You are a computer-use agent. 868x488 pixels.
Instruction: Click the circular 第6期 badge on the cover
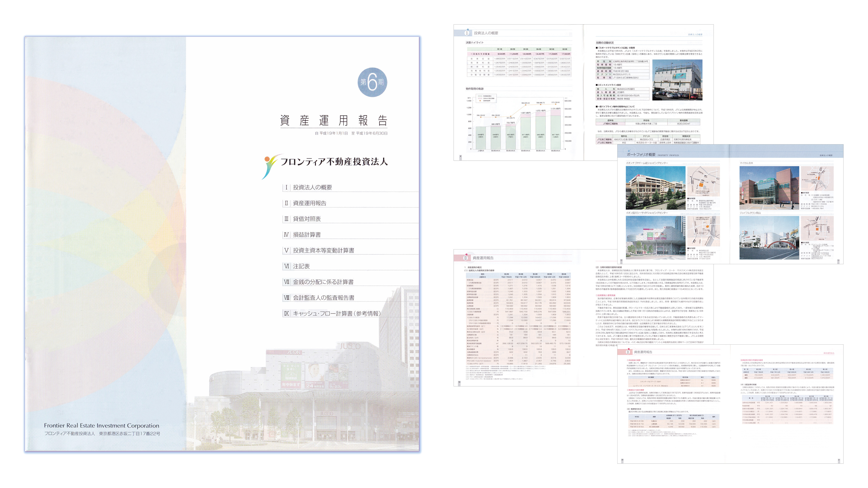point(372,82)
